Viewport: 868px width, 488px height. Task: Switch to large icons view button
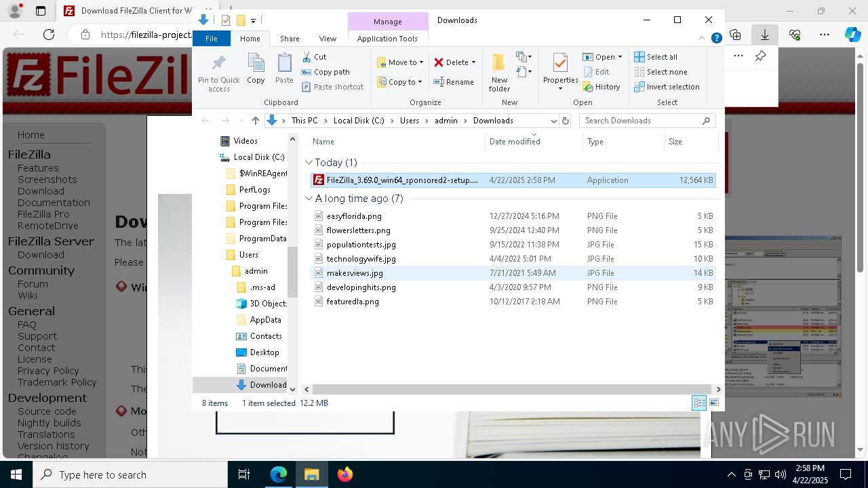point(714,403)
